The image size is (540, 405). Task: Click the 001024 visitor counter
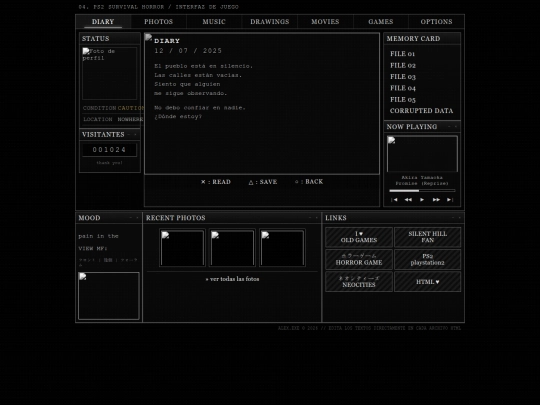click(110, 150)
